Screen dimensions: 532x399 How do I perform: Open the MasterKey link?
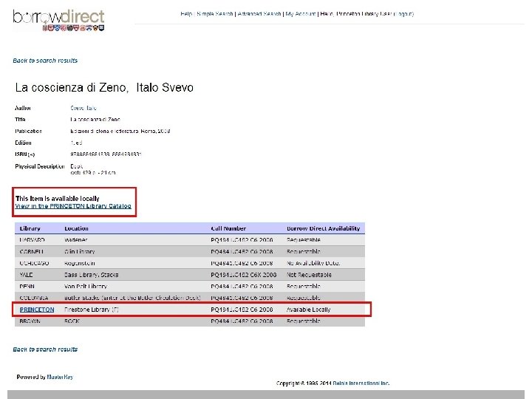[x=60, y=377]
